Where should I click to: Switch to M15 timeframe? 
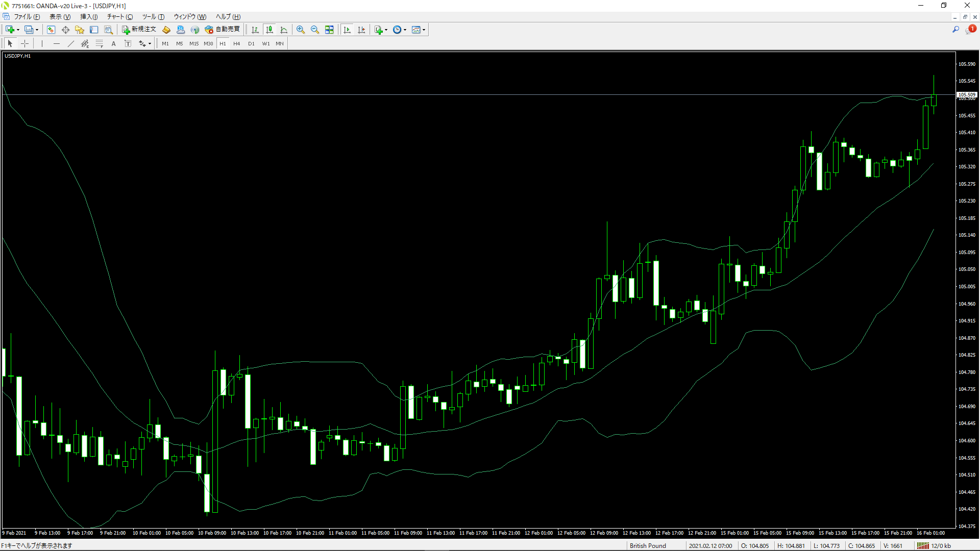pyautogui.click(x=194, y=43)
